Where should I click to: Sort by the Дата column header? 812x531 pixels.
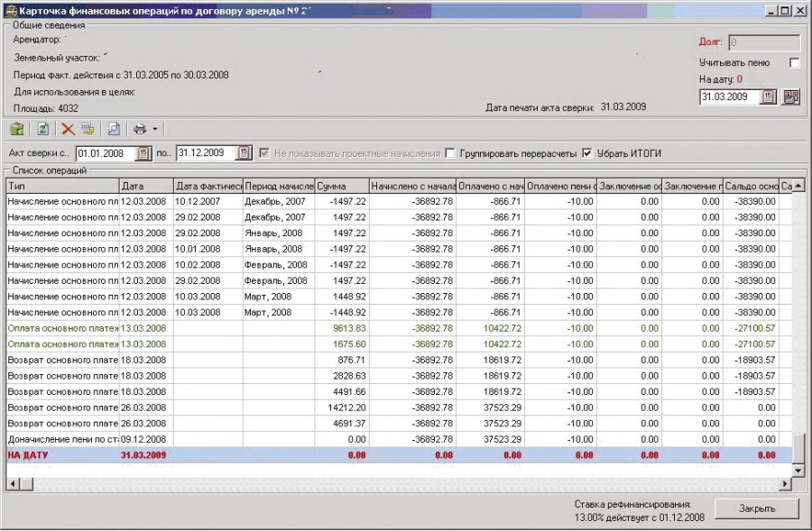pos(146,186)
